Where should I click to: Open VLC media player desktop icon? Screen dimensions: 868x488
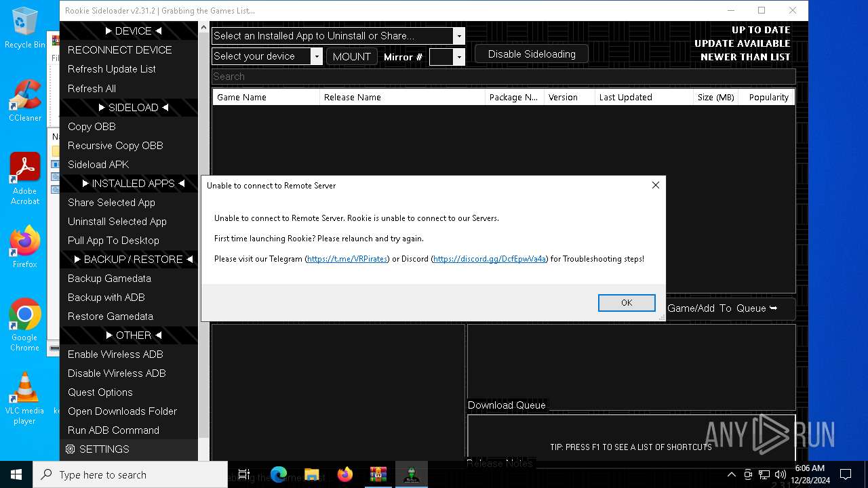coord(24,399)
